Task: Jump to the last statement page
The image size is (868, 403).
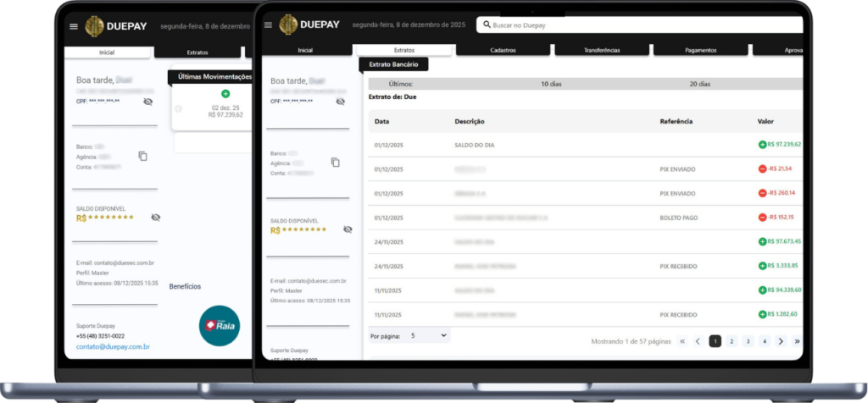Action: click(797, 342)
